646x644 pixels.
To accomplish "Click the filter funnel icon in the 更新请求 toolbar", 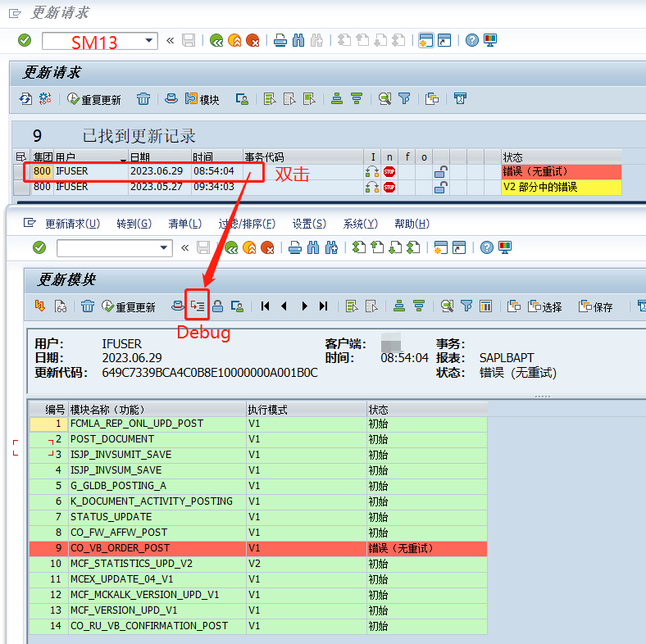I will pos(405,99).
